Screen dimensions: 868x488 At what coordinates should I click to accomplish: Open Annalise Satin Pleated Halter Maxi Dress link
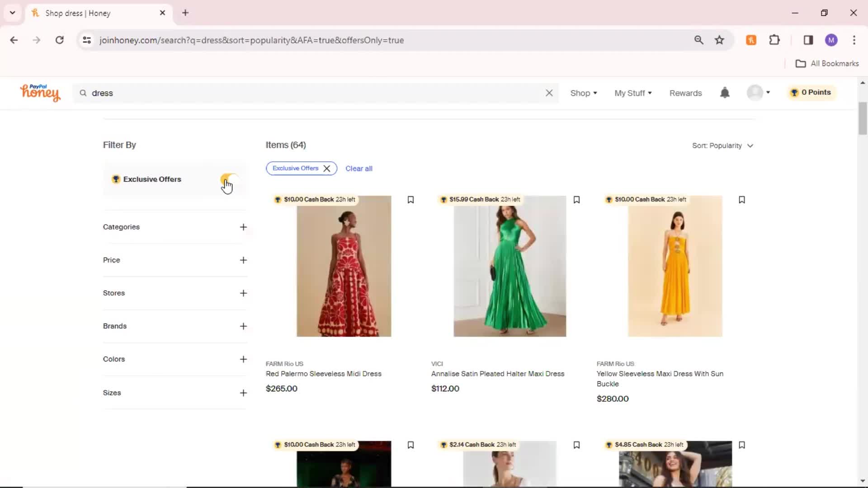click(x=498, y=374)
